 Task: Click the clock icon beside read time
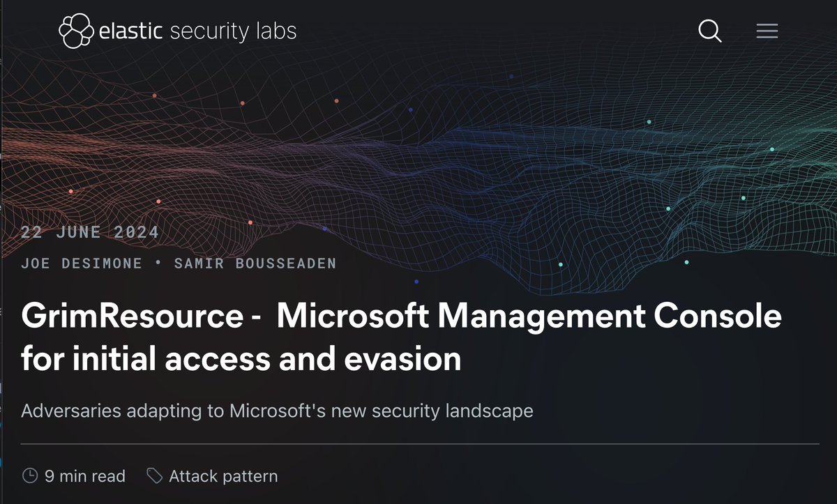[x=29, y=475]
